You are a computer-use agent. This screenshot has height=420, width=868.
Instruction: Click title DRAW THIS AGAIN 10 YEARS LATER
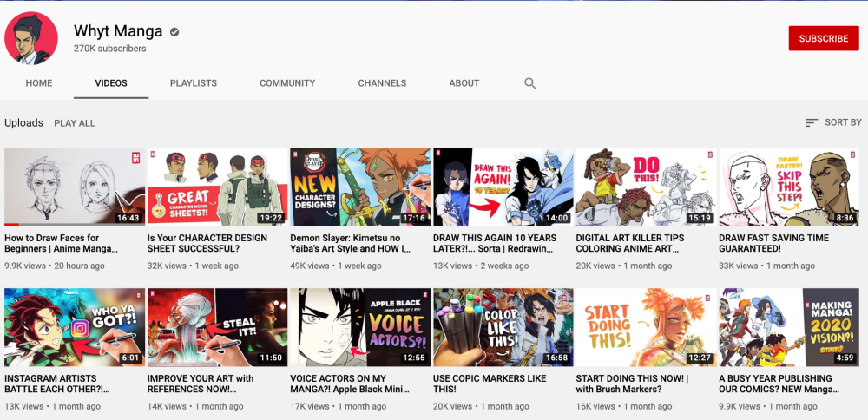(x=495, y=244)
